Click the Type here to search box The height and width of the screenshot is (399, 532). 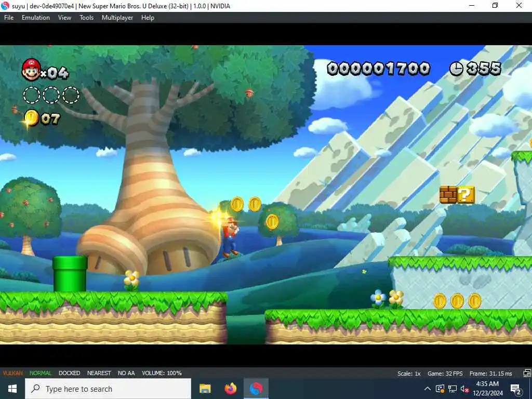coord(108,389)
